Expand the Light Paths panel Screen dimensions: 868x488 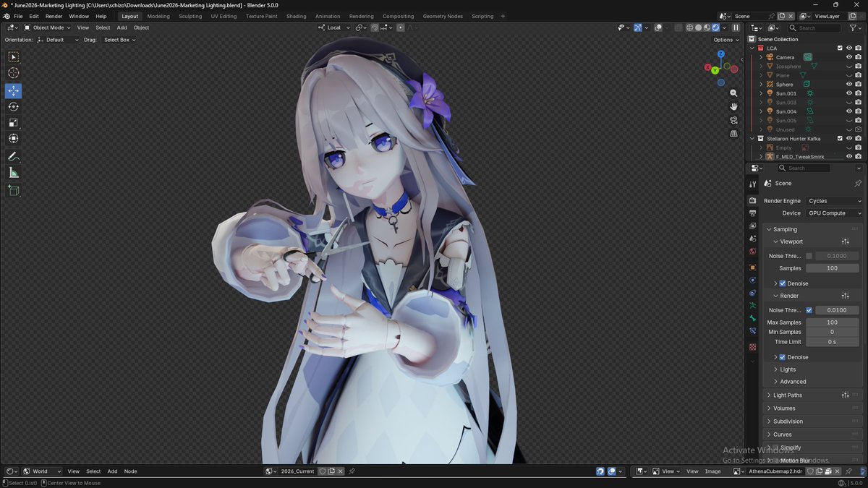[x=787, y=395]
